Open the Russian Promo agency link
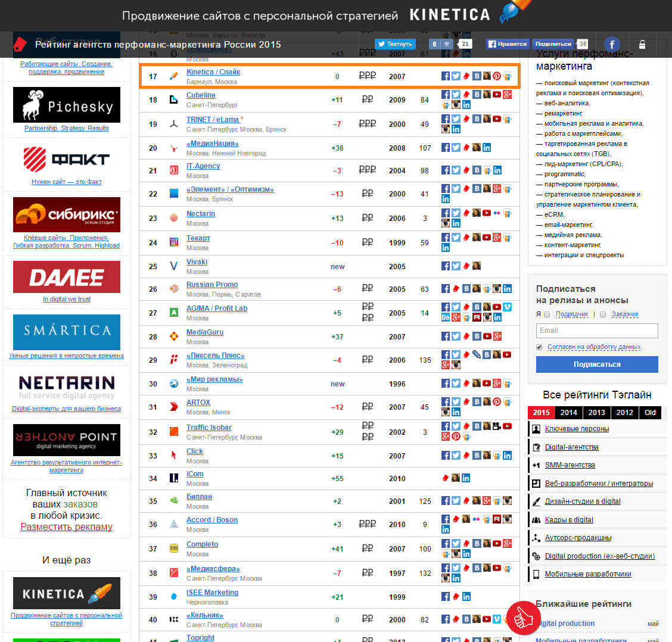This screenshot has height=642, width=672. (x=211, y=285)
